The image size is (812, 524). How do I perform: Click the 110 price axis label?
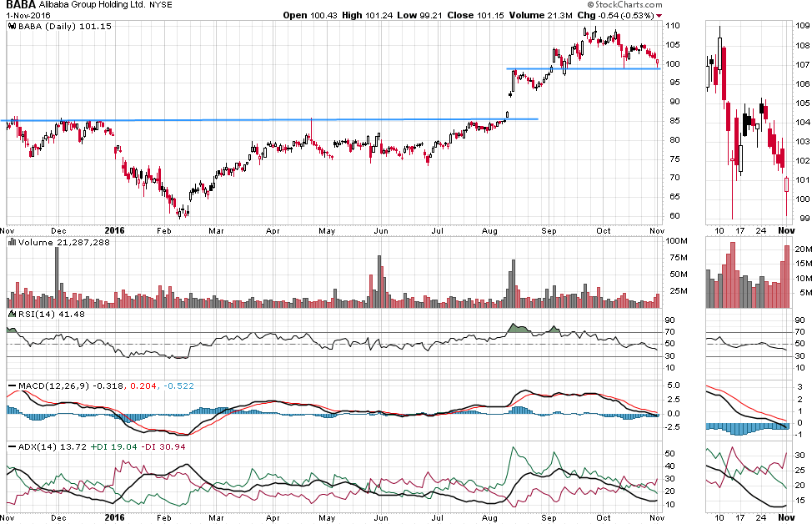pyautogui.click(x=673, y=25)
